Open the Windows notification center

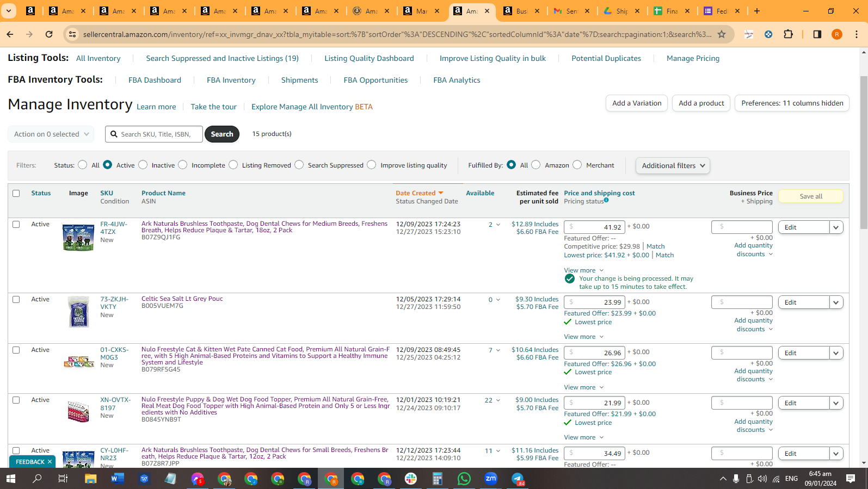(851, 479)
